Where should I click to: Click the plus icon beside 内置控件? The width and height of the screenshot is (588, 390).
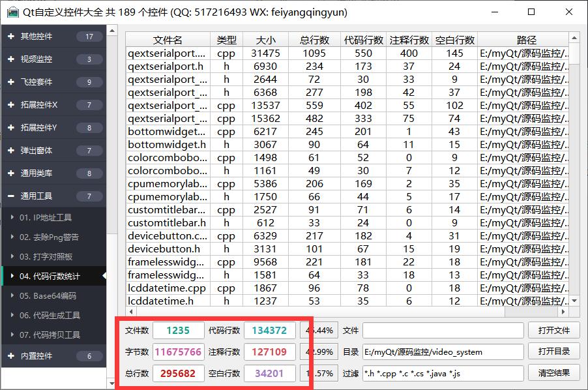pyautogui.click(x=10, y=356)
